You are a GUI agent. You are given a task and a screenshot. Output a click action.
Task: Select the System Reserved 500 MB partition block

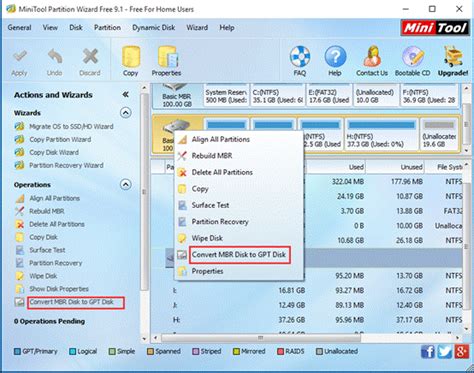click(226, 96)
